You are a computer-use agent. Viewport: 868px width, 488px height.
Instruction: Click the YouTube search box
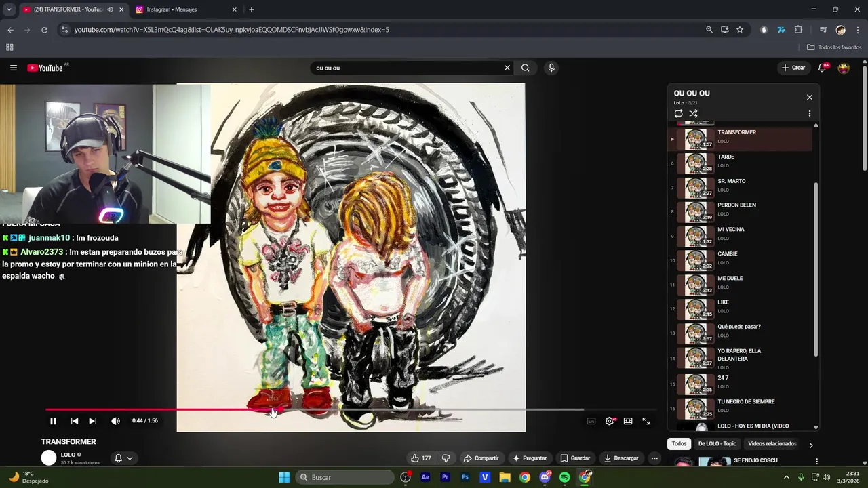pos(406,68)
